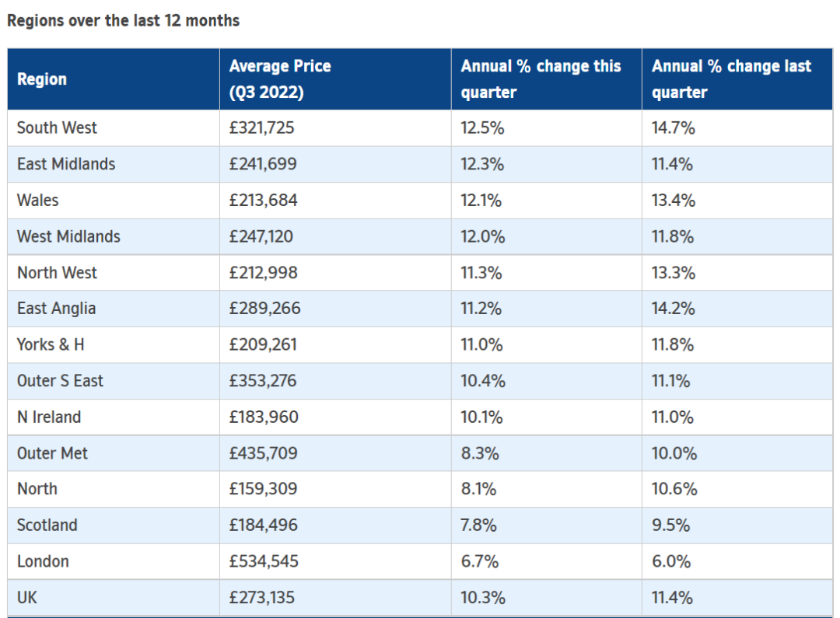
Task: Click the Regions over the last 12 months title
Action: tap(123, 21)
